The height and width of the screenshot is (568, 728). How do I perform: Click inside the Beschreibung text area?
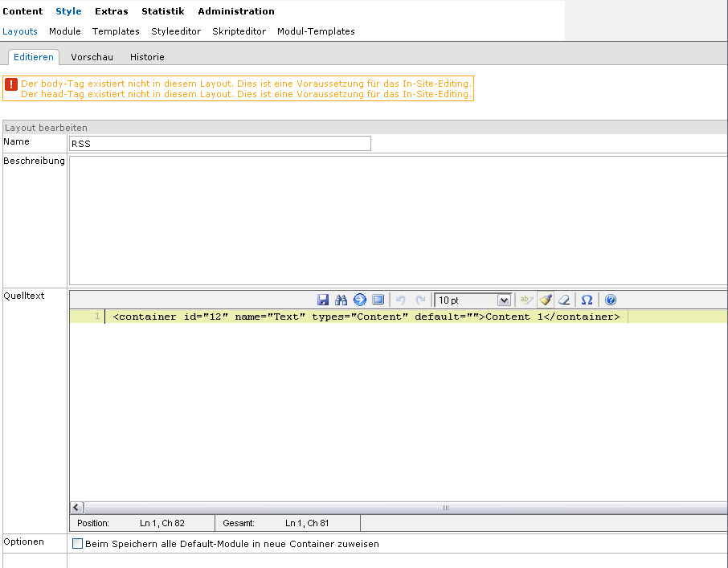[x=397, y=219]
